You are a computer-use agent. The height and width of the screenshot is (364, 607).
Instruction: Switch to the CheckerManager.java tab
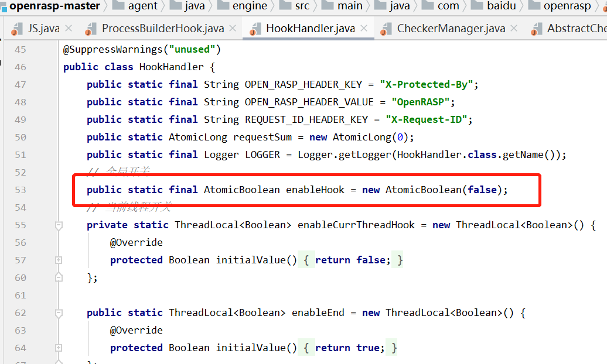tap(451, 28)
